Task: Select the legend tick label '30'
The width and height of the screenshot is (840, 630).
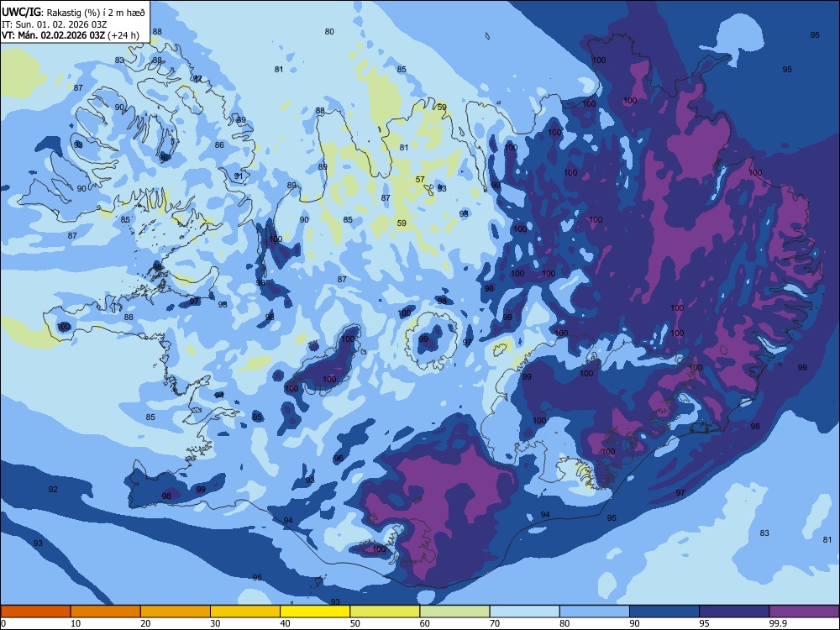Action: tap(215, 623)
